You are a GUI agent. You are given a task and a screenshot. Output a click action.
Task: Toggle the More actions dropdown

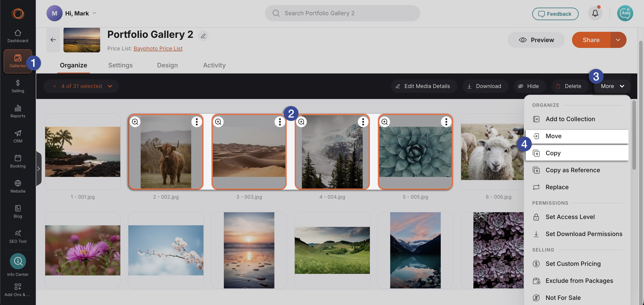coord(612,86)
